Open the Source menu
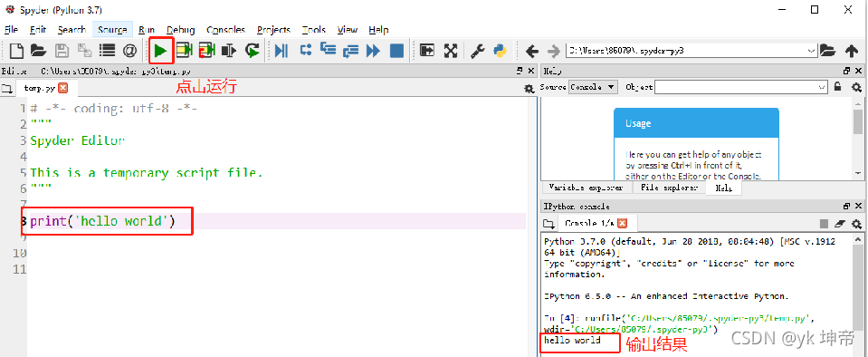868x357 pixels. pyautogui.click(x=112, y=30)
